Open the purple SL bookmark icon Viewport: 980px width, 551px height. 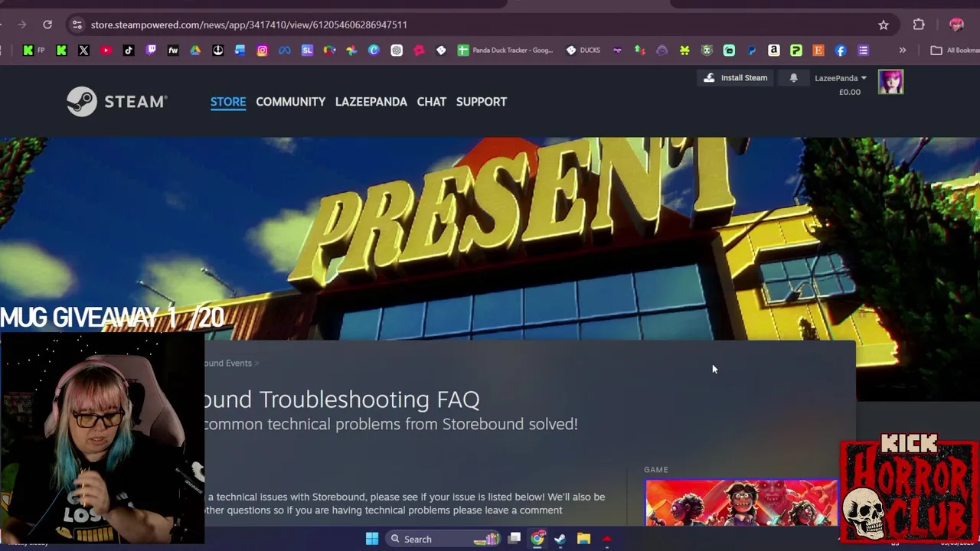click(307, 51)
